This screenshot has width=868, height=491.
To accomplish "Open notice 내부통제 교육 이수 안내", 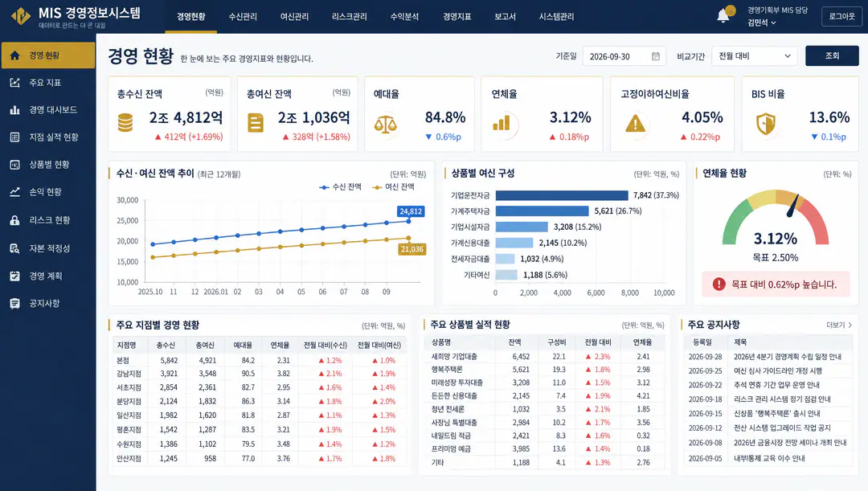I will tap(769, 459).
